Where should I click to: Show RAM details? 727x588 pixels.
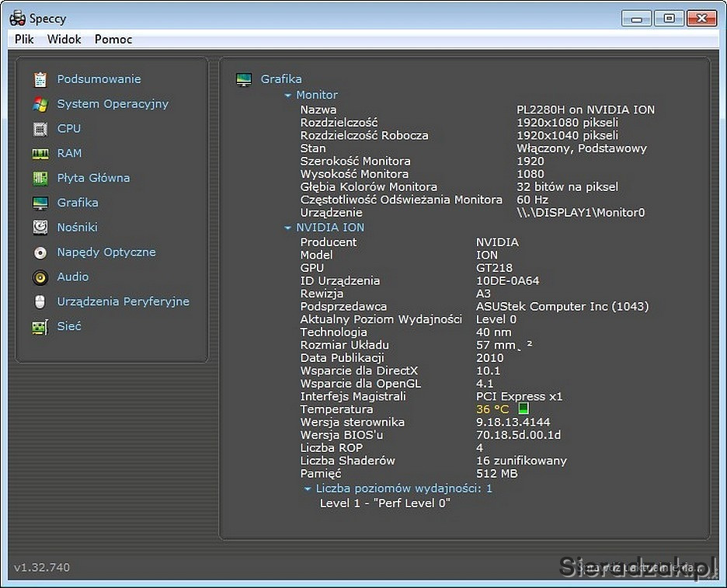(69, 153)
